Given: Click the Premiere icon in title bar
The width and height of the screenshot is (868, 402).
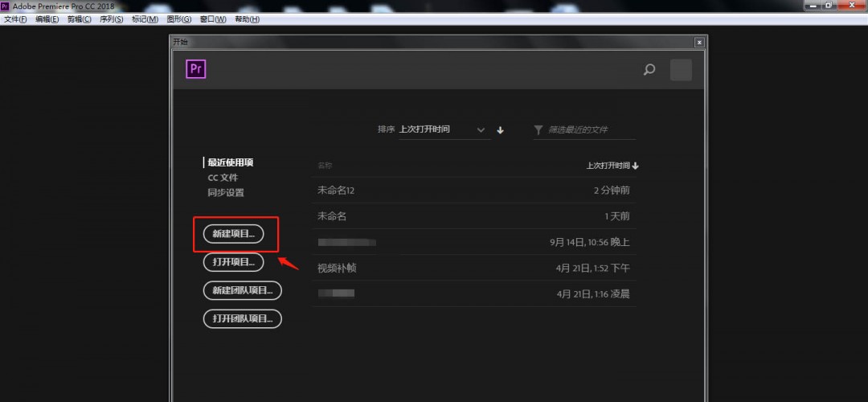Looking at the screenshot, I should point(5,6).
